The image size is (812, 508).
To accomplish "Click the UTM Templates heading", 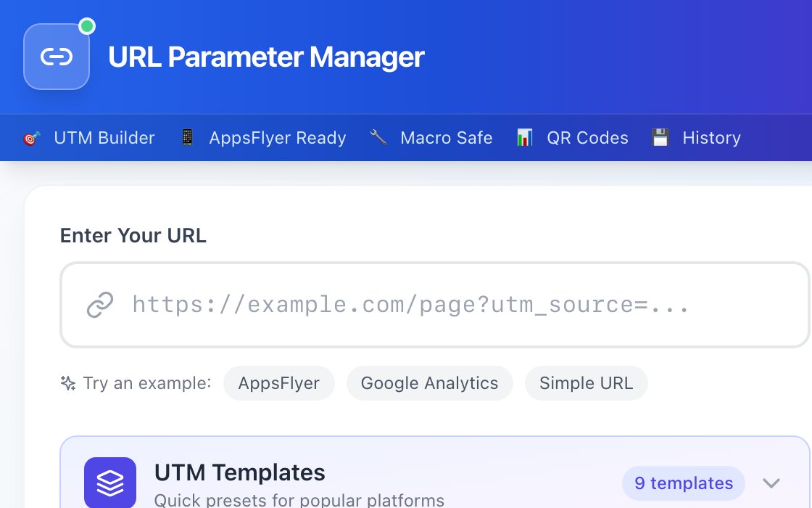I will point(239,472).
